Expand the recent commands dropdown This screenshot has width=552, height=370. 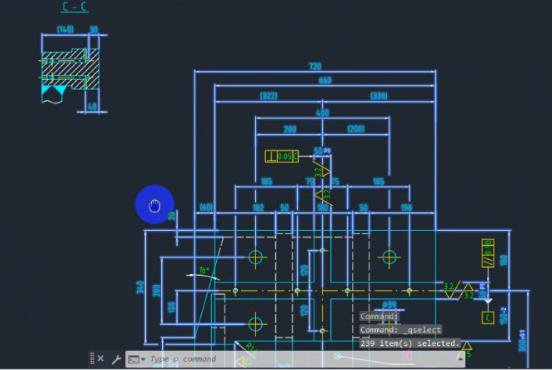137,359
